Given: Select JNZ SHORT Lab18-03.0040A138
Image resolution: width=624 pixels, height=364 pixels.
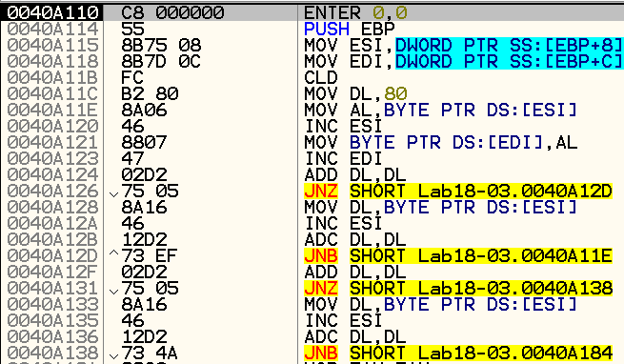Looking at the screenshot, I should pos(458,289).
